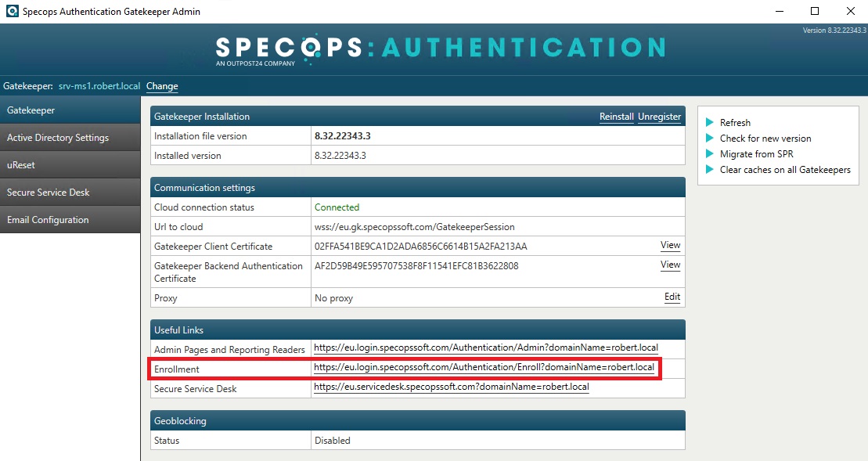Image resolution: width=868 pixels, height=461 pixels.
Task: Click the Useful Links section header
Action: tap(418, 330)
